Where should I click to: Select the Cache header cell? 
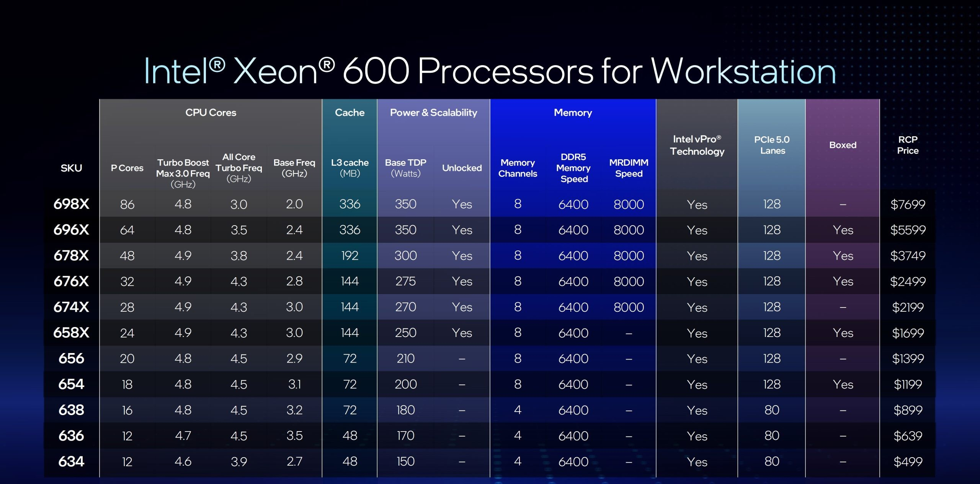pyautogui.click(x=349, y=113)
